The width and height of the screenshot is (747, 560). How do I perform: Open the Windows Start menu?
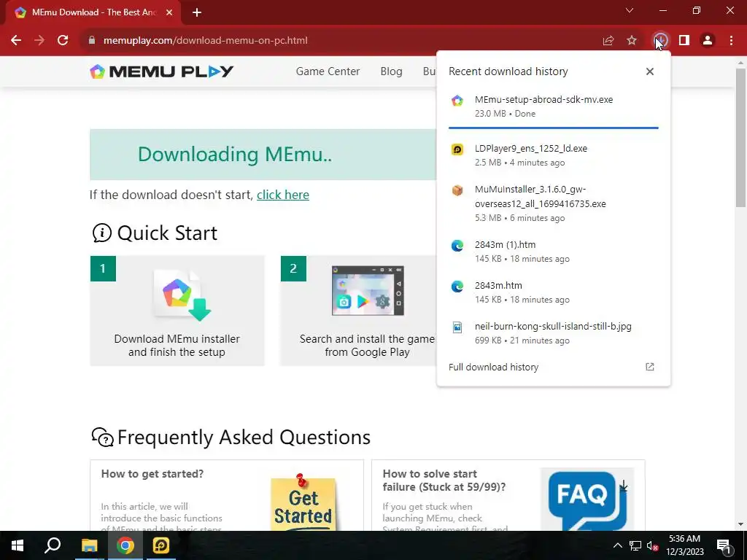pyautogui.click(x=18, y=545)
